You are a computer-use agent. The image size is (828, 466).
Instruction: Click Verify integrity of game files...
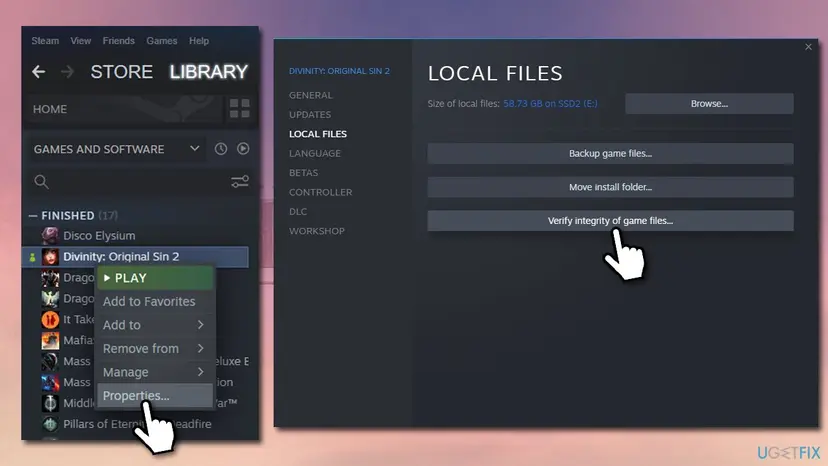click(x=610, y=221)
